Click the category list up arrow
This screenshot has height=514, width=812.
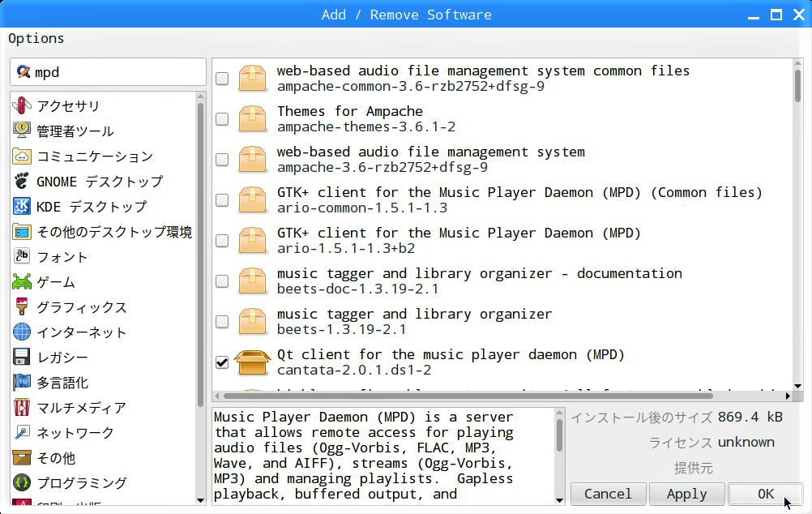pos(201,96)
